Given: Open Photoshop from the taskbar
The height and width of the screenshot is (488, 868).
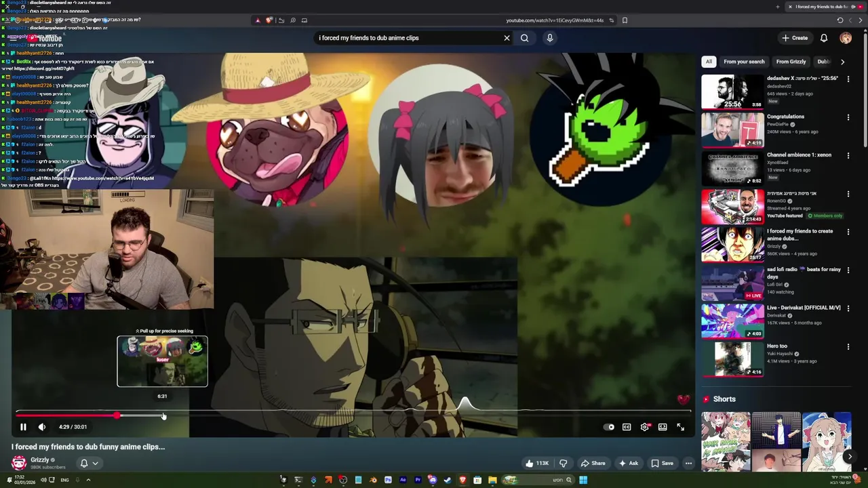Looking at the screenshot, I should point(388,480).
